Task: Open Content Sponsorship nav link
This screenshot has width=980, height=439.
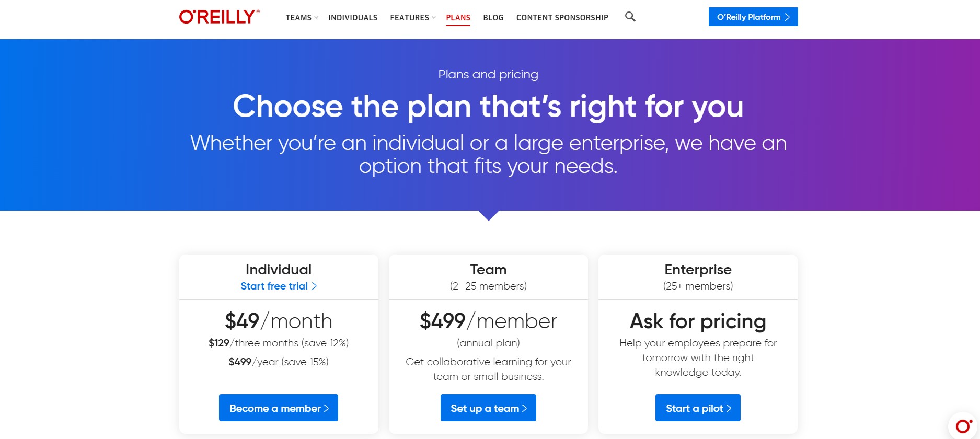Action: 562,18
